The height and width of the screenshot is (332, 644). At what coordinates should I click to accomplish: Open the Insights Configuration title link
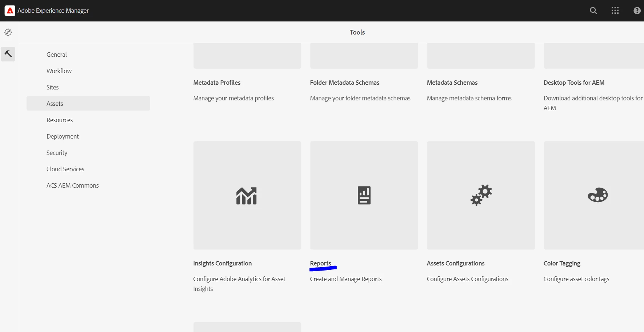click(223, 263)
